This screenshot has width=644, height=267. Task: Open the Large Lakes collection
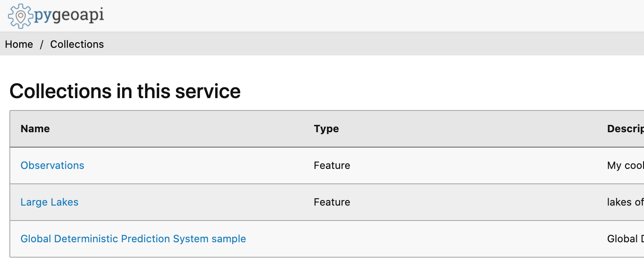click(x=50, y=202)
